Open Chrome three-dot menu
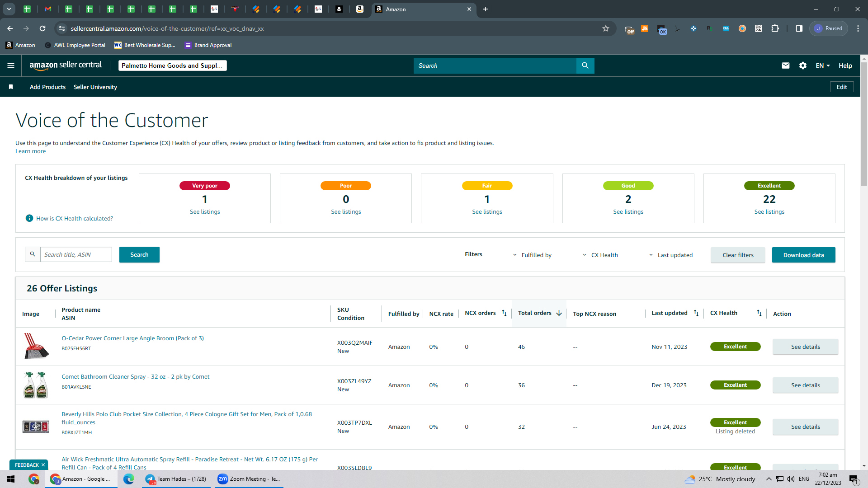Image resolution: width=868 pixels, height=488 pixels. [858, 28]
